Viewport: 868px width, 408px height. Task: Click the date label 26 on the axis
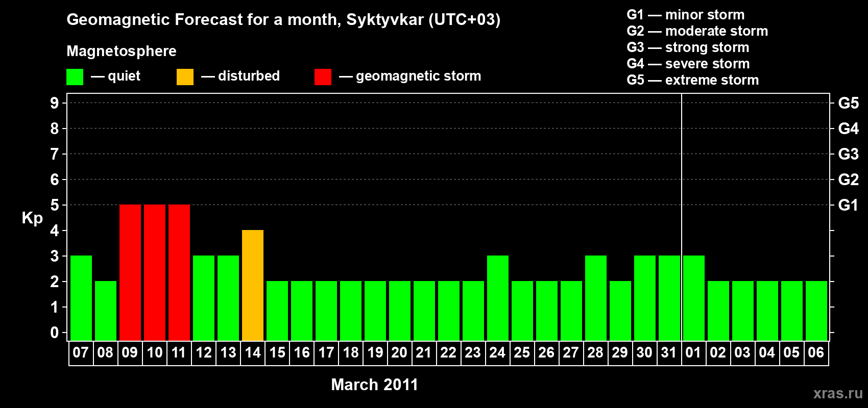coord(546,353)
